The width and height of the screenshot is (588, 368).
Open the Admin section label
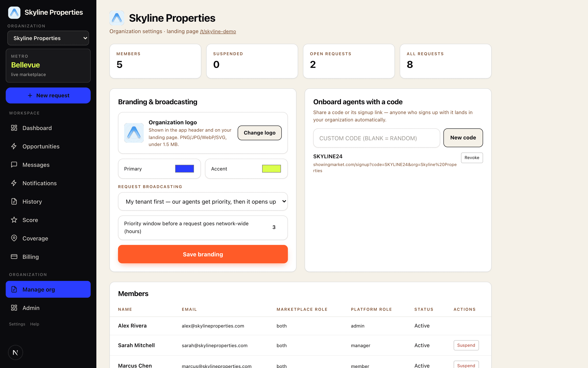coord(31,308)
